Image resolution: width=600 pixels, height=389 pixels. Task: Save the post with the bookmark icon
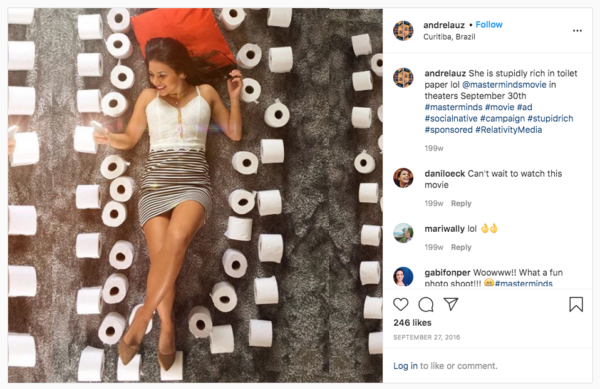[x=576, y=304]
